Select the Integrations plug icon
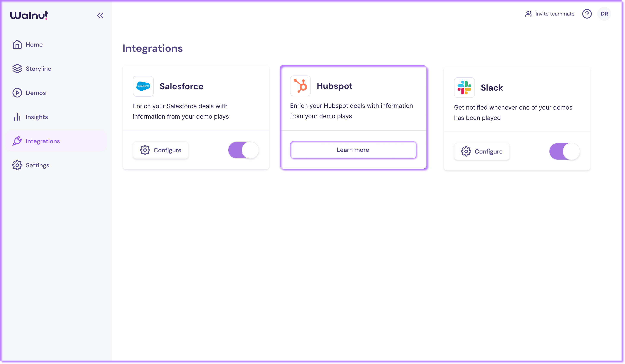This screenshot has height=364, width=625. [x=17, y=141]
